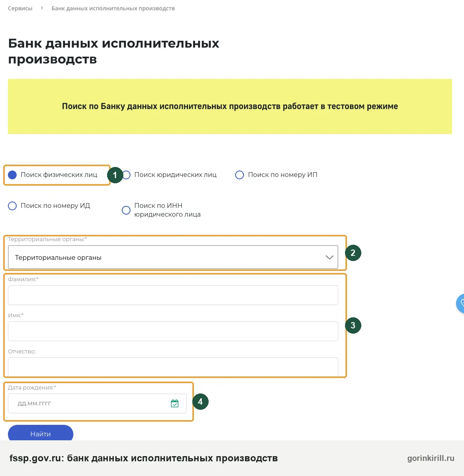
Task: Choose 'Поиск по номеру ИП' radio option
Action: tap(240, 175)
